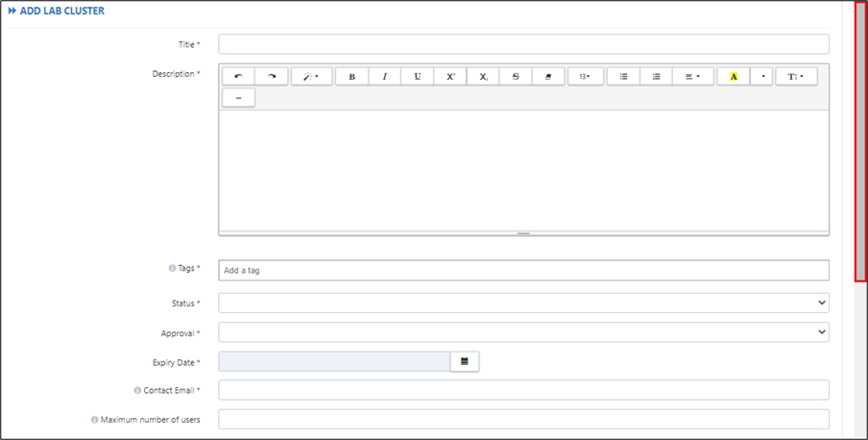
Task: Apply subscript formatting
Action: [x=483, y=77]
